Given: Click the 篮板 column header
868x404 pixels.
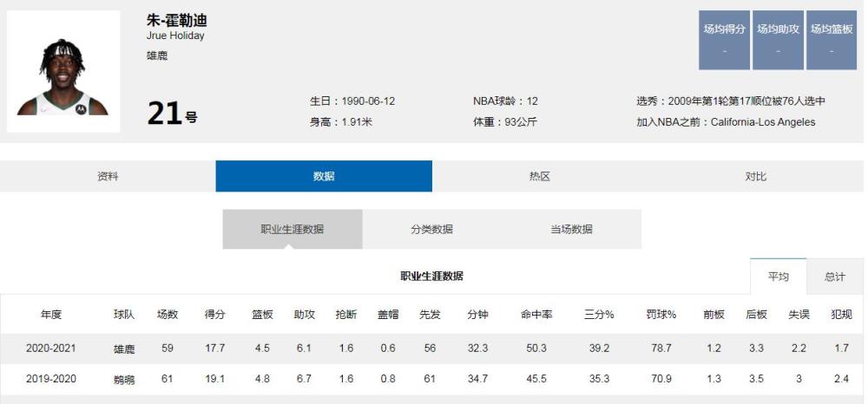Looking at the screenshot, I should [x=262, y=315].
